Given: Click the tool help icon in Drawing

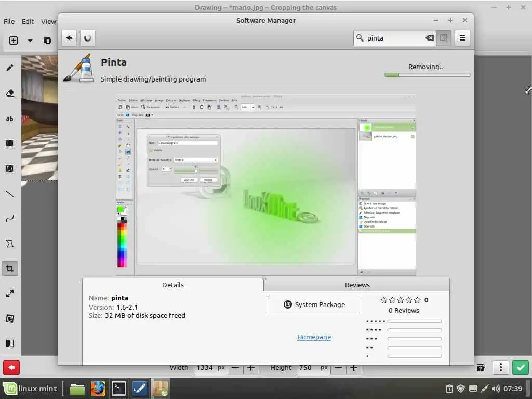Looking at the screenshot, I should (x=481, y=368).
